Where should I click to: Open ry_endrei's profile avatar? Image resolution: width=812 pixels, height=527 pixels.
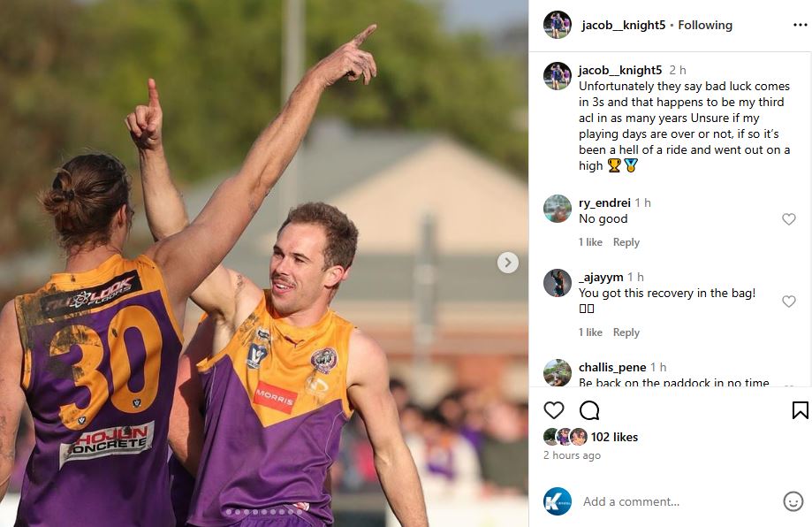click(x=558, y=209)
